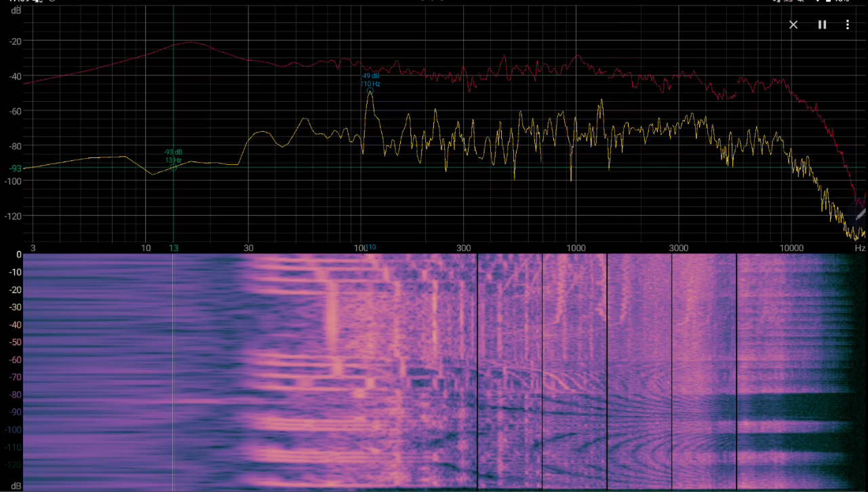Open the three-dot overflow menu

coord(848,24)
